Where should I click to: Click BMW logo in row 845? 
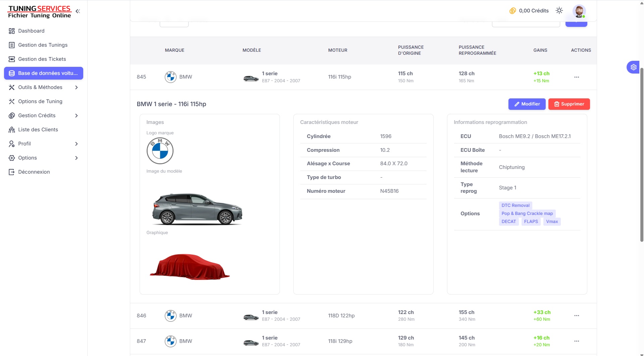[x=170, y=77]
